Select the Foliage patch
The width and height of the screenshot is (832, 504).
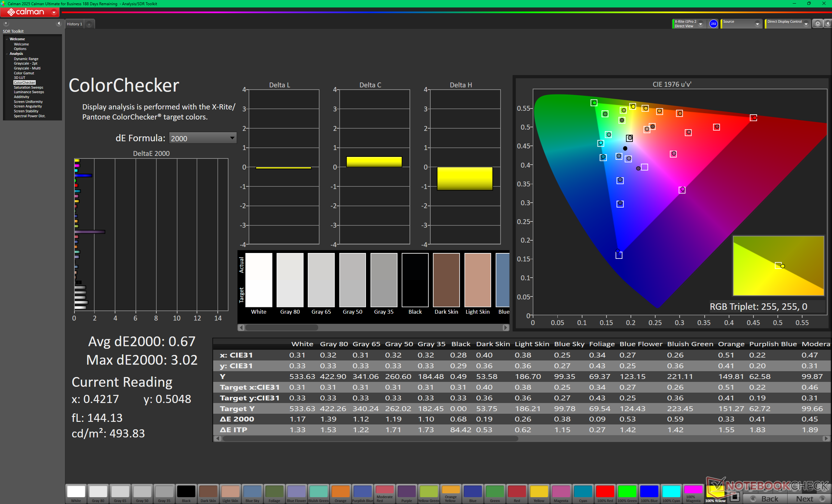[x=274, y=494]
